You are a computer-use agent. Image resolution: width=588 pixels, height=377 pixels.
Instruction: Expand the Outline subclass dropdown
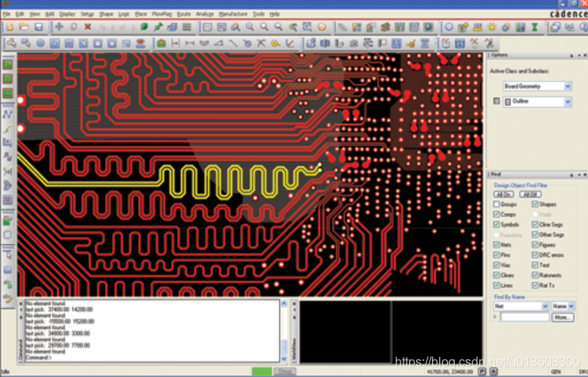567,102
